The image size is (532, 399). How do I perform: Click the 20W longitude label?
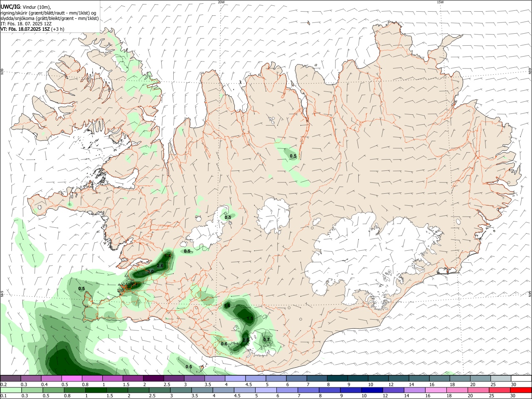[221, 2]
